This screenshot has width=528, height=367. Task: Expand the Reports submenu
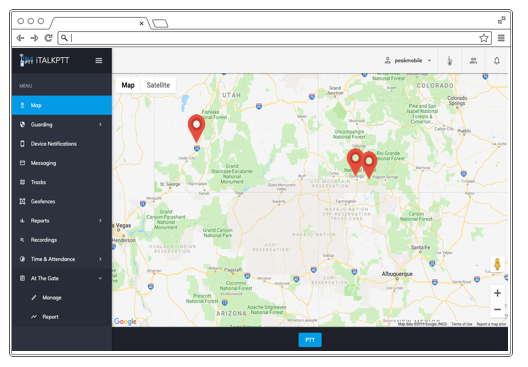pyautogui.click(x=62, y=221)
